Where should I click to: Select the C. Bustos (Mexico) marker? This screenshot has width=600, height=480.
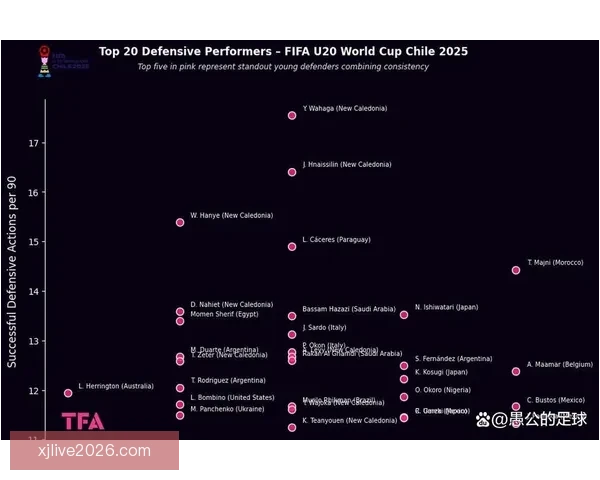[516, 407]
